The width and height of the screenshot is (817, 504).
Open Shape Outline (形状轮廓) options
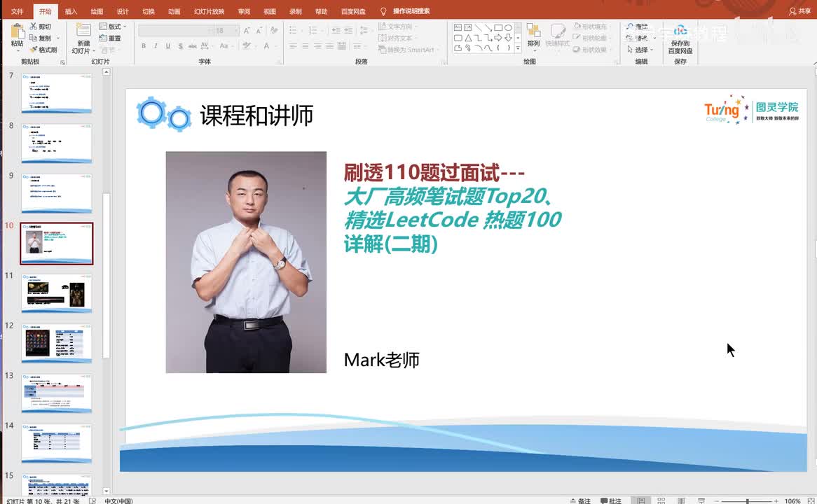click(x=592, y=38)
